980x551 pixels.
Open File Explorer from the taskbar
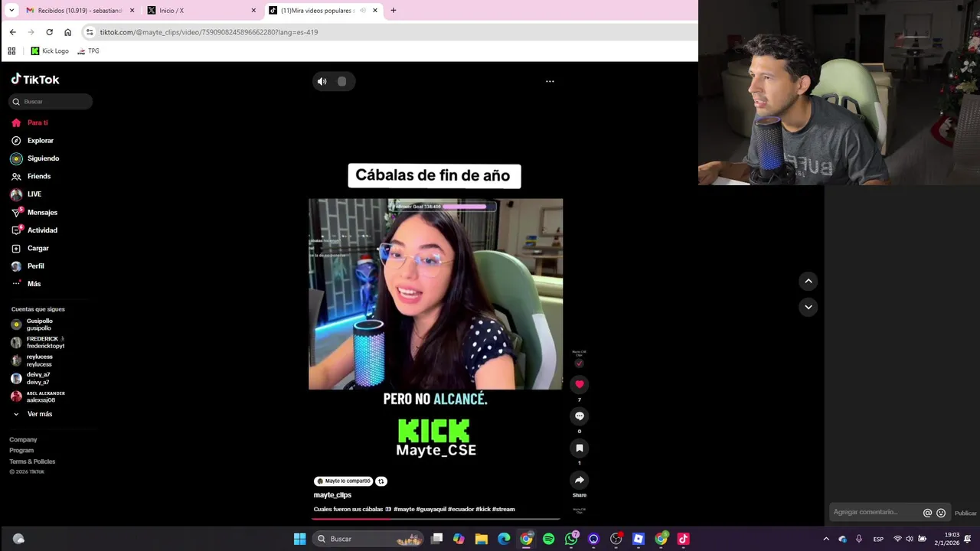point(482,539)
